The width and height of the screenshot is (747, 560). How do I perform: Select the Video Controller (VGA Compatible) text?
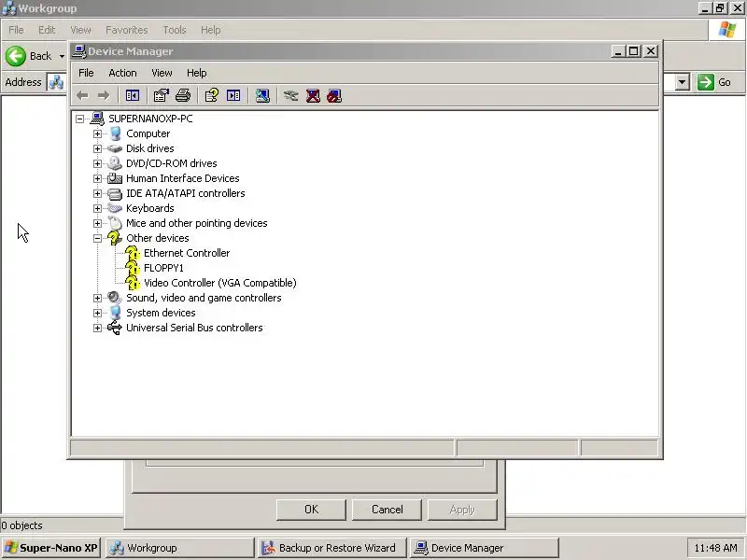[220, 283]
